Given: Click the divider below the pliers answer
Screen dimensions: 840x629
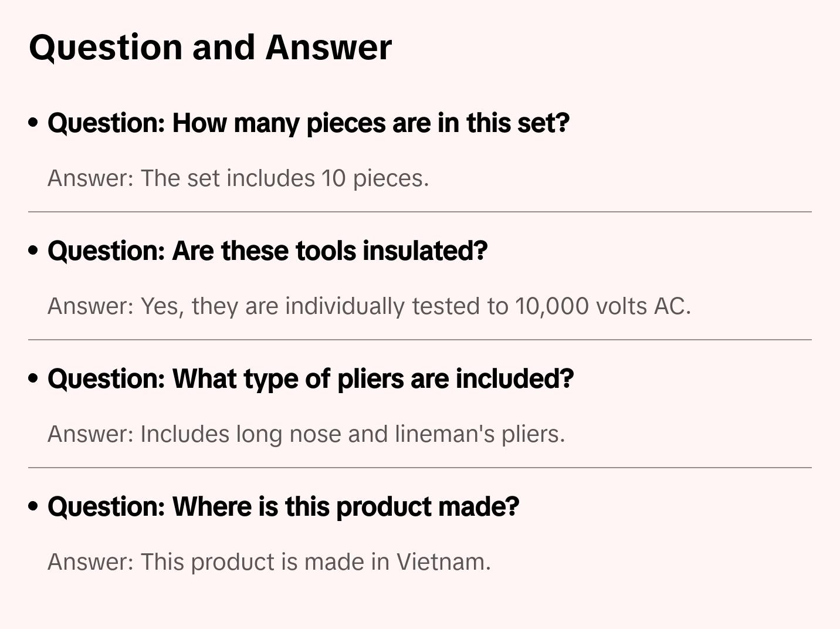Looking at the screenshot, I should (x=420, y=468).
